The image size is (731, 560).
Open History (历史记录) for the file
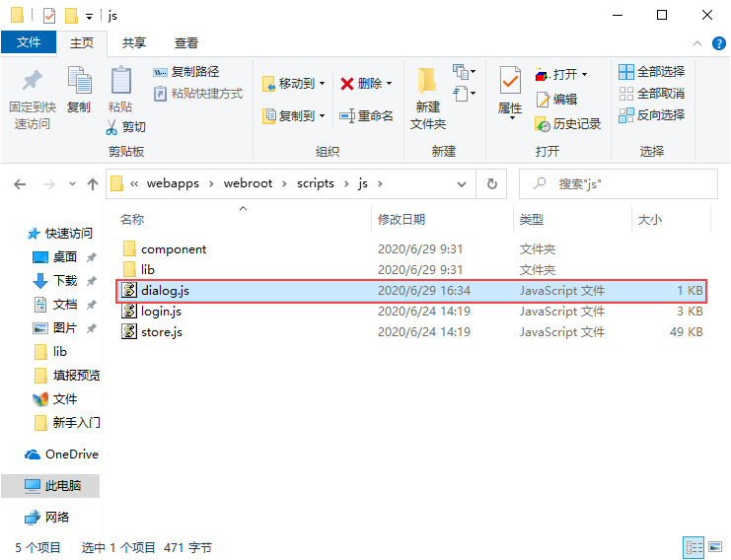point(567,124)
